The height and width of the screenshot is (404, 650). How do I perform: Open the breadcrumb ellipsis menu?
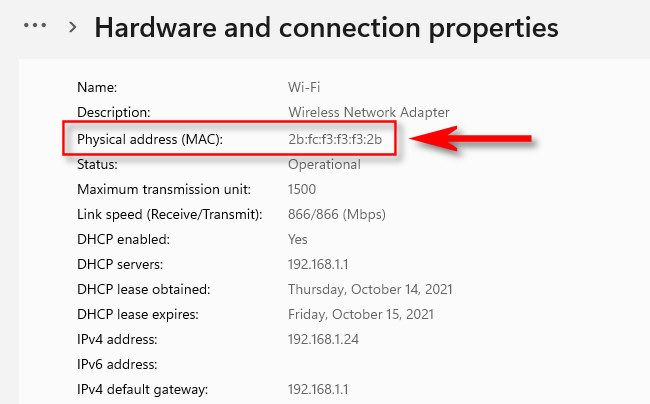point(35,27)
